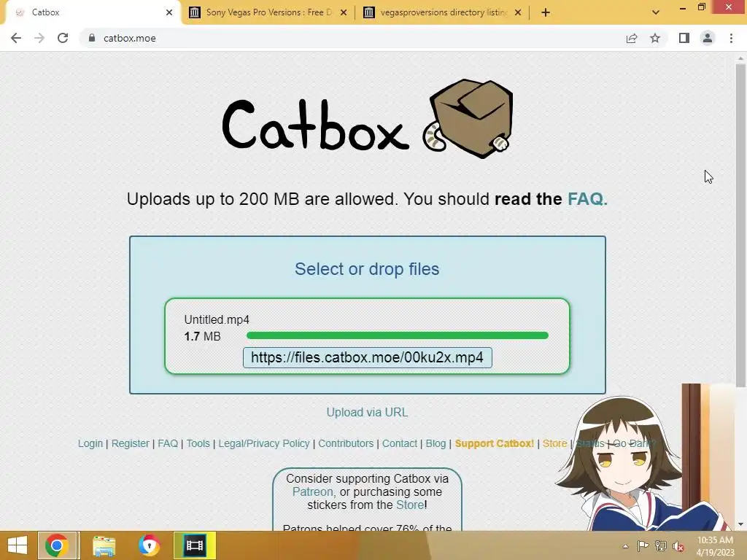Image resolution: width=747 pixels, height=560 pixels.
Task: Click Store link in support box
Action: (410, 505)
